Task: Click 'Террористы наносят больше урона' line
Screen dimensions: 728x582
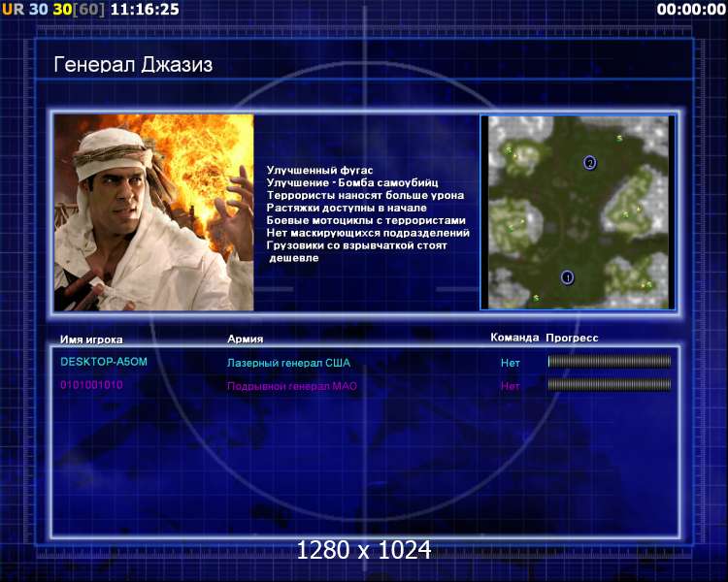Action: coord(365,195)
